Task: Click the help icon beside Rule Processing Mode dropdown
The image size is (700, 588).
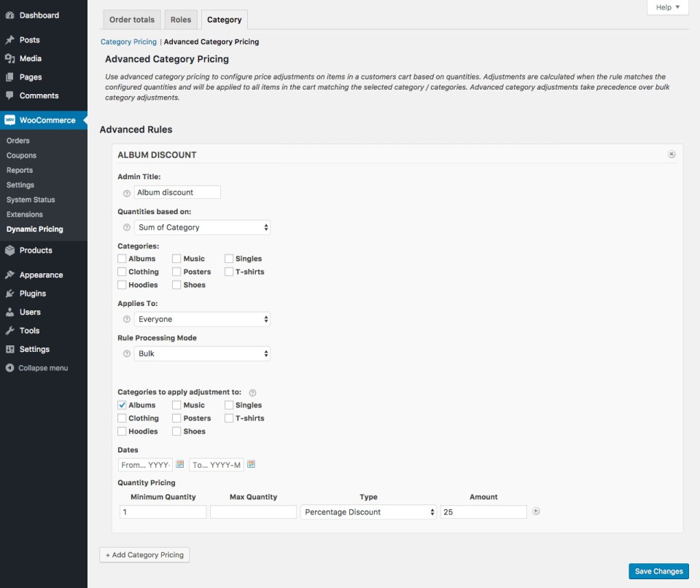Action: 127,354
